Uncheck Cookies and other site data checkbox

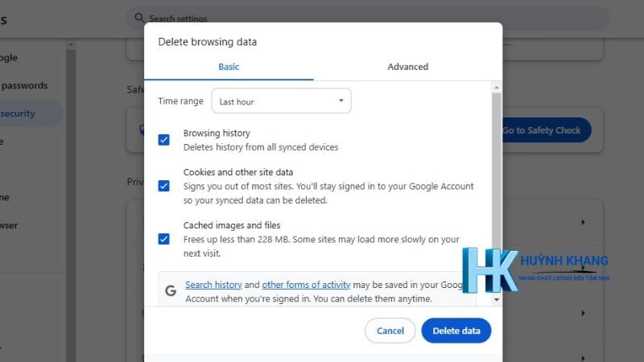(164, 186)
